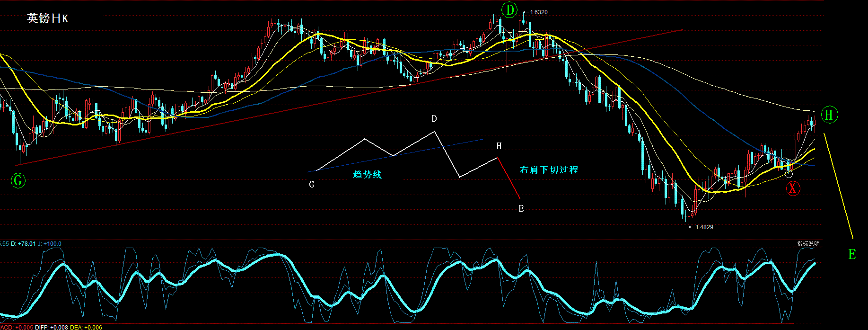Click the DIFF: +0.008 MACD value
868x330 pixels.
pos(52,327)
